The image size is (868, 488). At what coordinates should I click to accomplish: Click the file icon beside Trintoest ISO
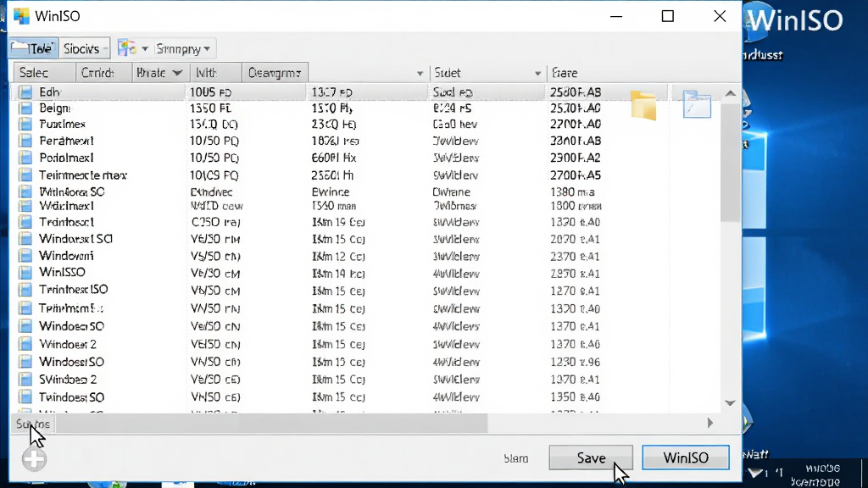pos(25,290)
